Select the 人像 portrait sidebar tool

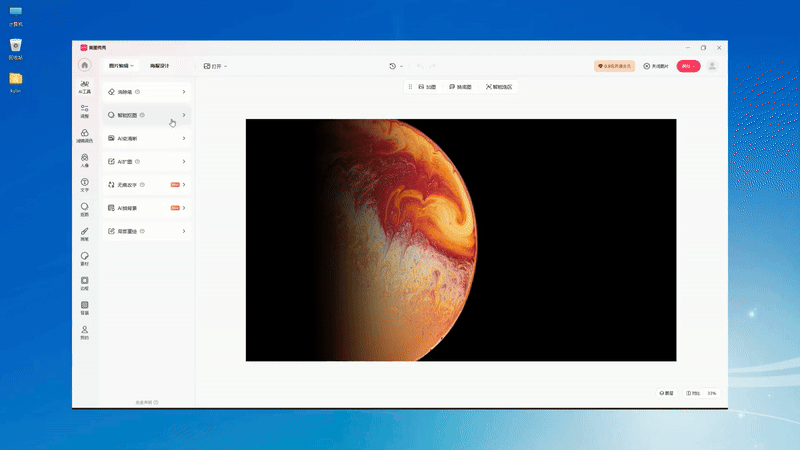tap(85, 159)
